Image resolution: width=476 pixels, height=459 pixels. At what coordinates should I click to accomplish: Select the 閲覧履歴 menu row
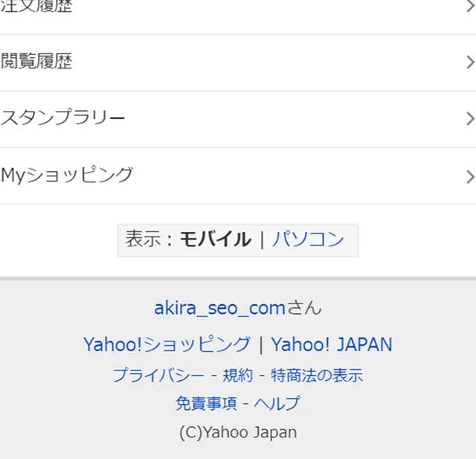pyautogui.click(x=238, y=62)
